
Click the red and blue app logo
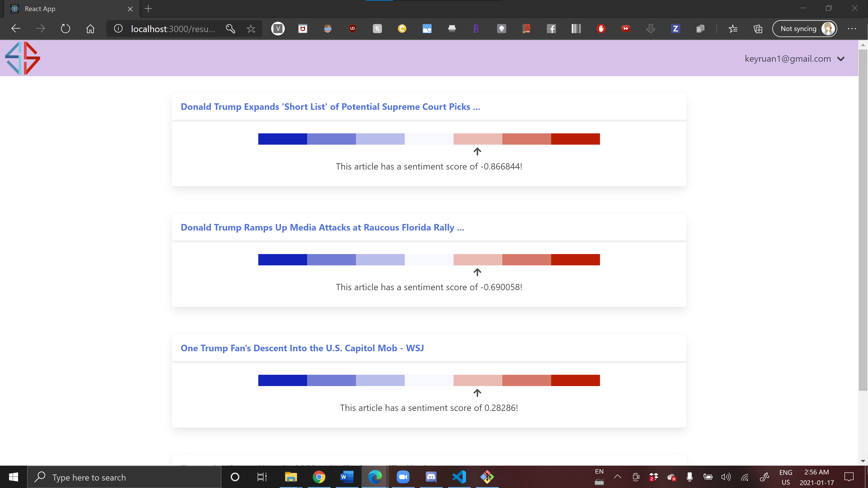pyautogui.click(x=23, y=58)
